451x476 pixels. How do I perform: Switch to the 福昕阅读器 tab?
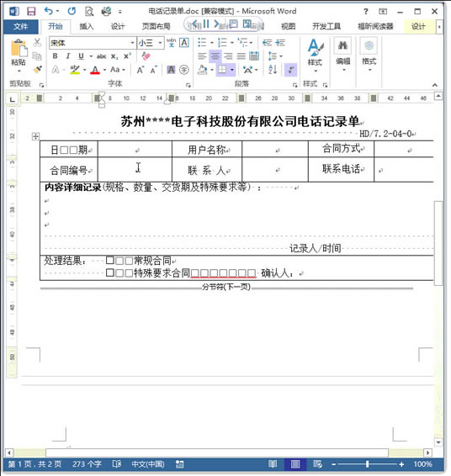tap(375, 27)
